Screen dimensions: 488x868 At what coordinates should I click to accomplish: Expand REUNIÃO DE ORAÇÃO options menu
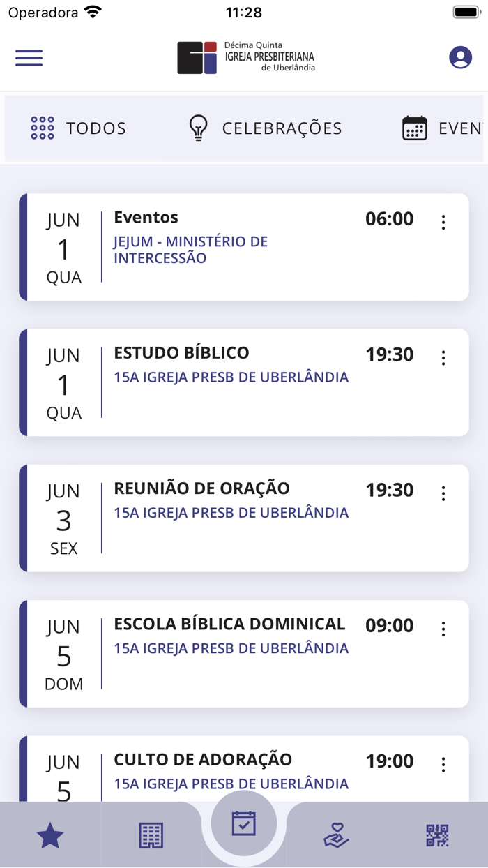(443, 493)
